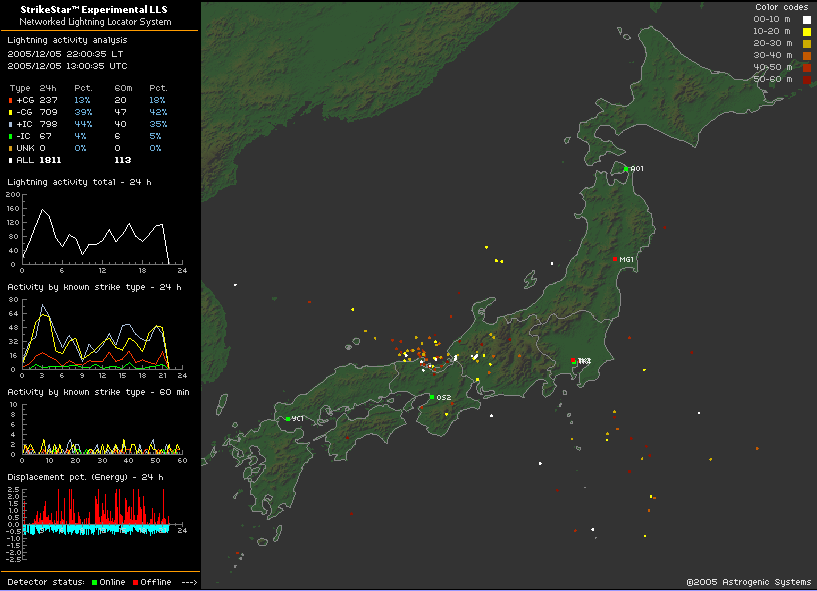This screenshot has width=817, height=591.
Task: Click the A01 detector marker on the map
Action: pos(626,169)
